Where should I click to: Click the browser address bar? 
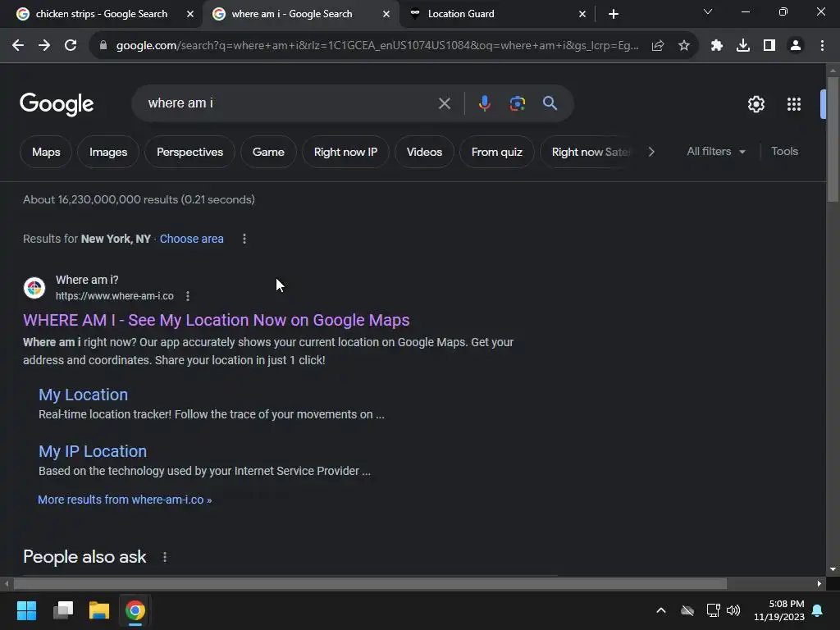pyautogui.click(x=377, y=46)
